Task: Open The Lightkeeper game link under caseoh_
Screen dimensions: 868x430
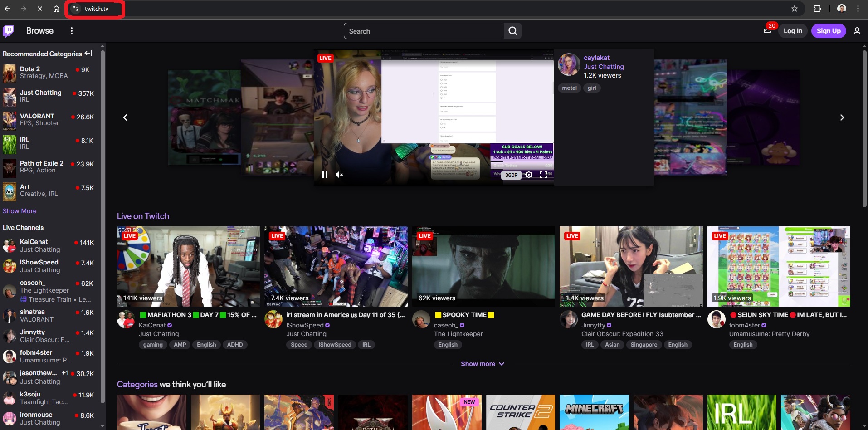Action: [x=458, y=334]
